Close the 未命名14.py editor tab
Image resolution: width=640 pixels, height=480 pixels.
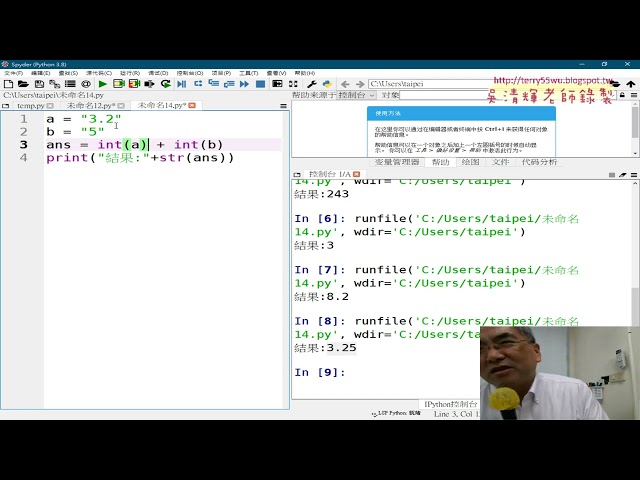pyautogui.click(x=195, y=105)
